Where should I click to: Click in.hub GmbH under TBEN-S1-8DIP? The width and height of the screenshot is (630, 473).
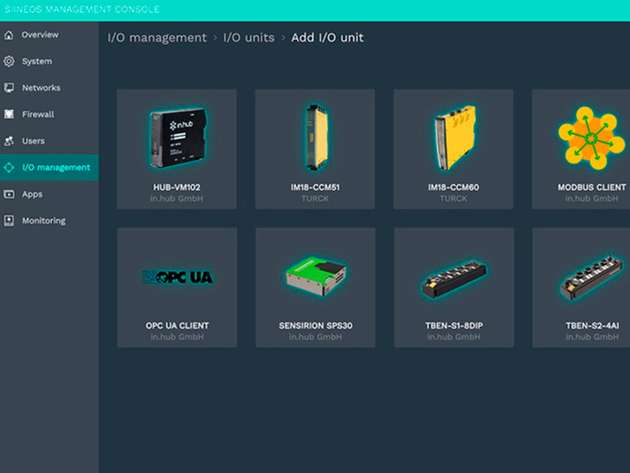click(454, 337)
